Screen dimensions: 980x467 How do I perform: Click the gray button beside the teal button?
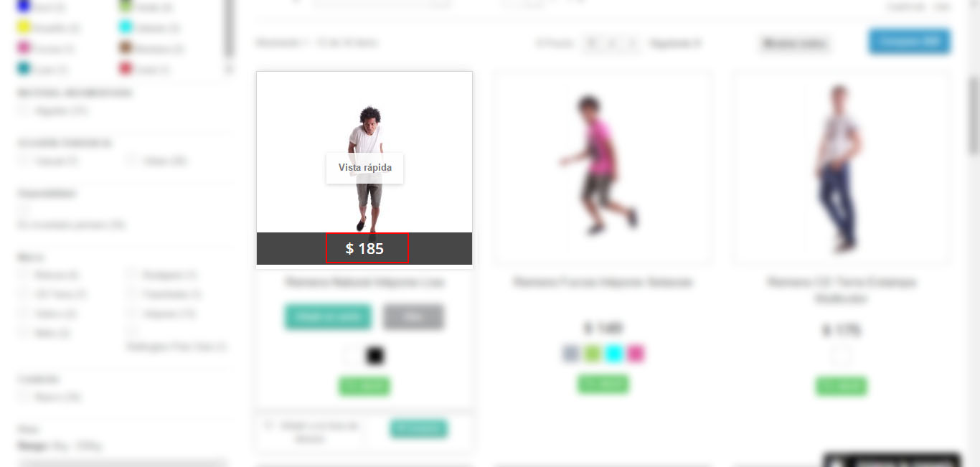point(413,317)
